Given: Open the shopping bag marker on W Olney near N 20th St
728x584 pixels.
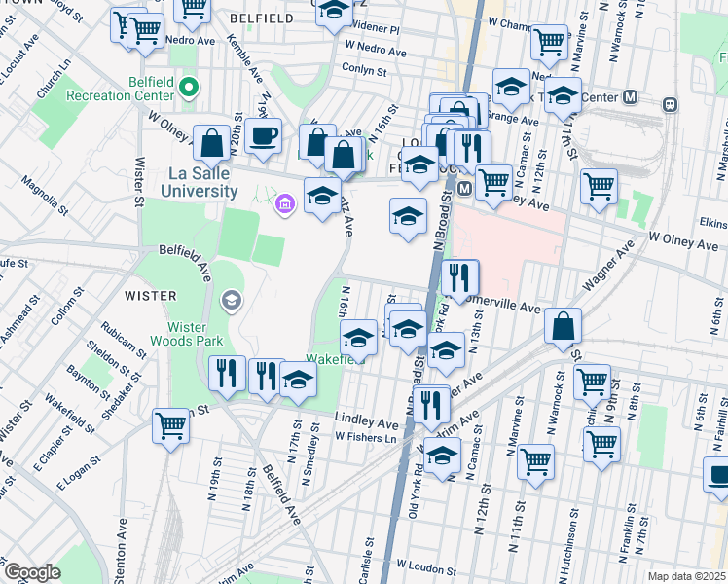Looking at the screenshot, I should (x=212, y=146).
